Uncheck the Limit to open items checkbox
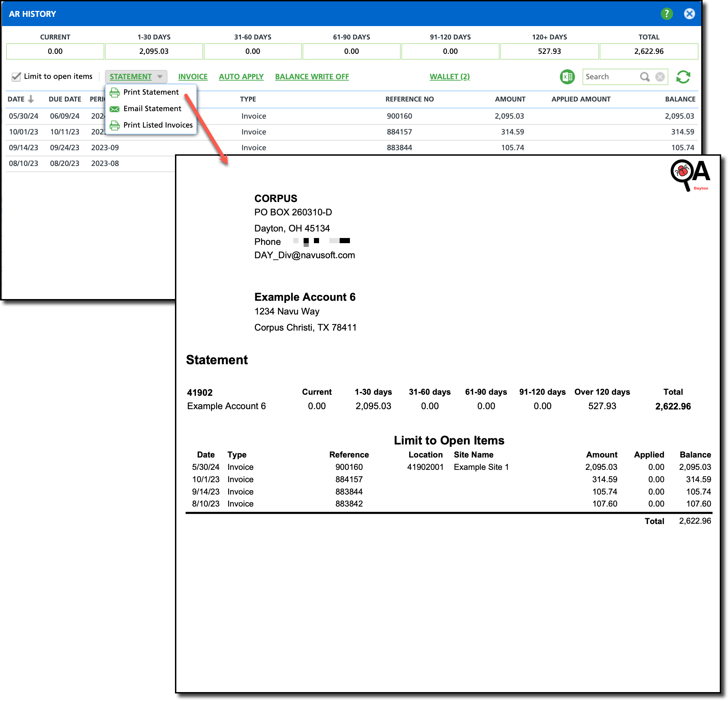This screenshot has width=728, height=701. [16, 76]
